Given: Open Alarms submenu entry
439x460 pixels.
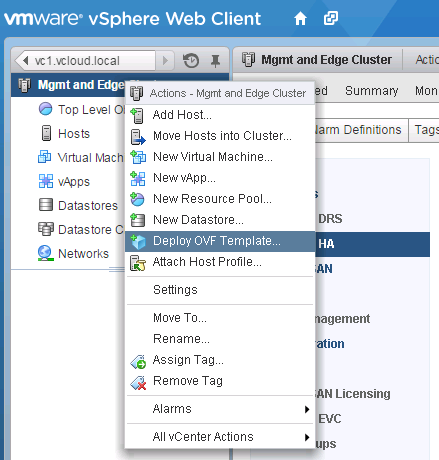Looking at the screenshot, I should (x=220, y=409).
